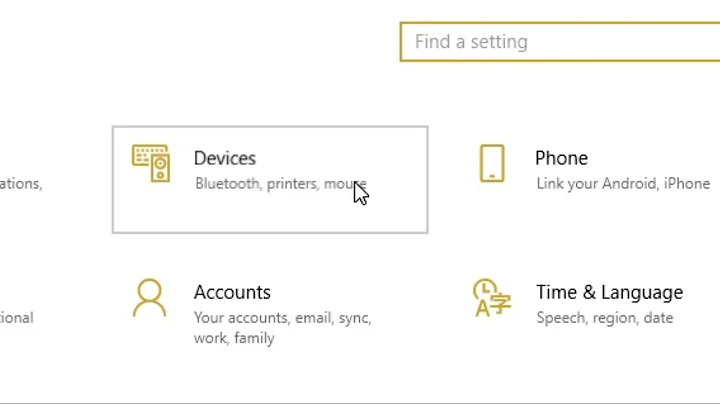Open the Accounts settings title

(232, 292)
